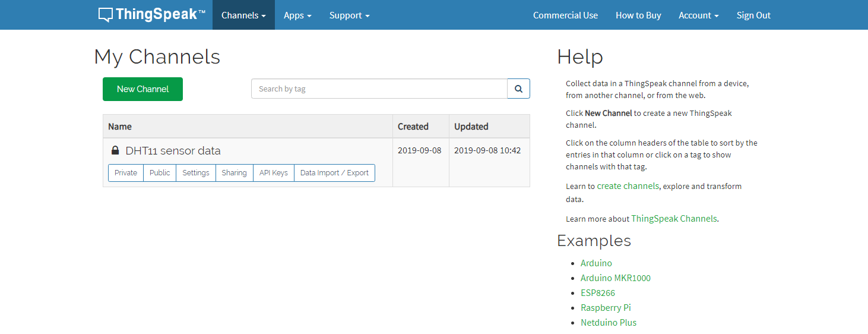868x334 pixels.
Task: Open the ThingSpeak Channels help link
Action: (674, 219)
